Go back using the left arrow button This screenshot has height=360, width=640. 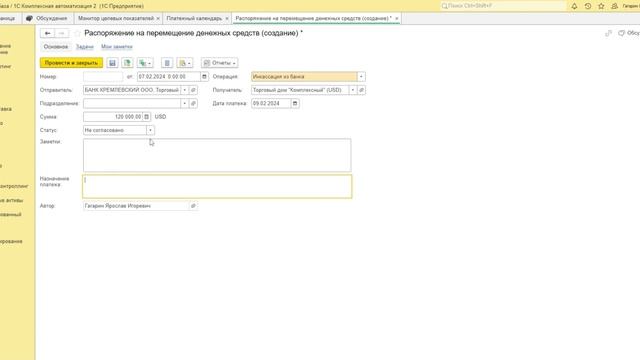[47, 33]
